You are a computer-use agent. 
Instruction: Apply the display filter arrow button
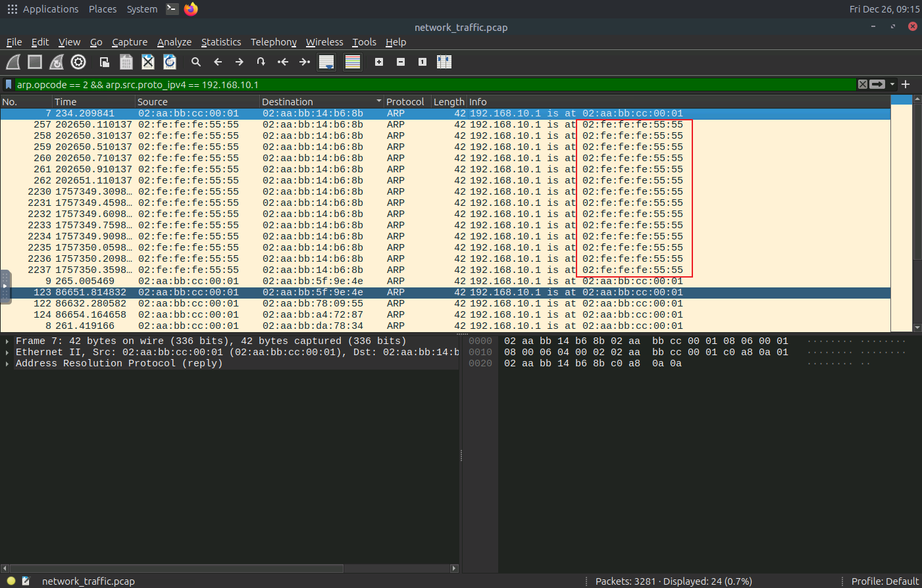click(x=877, y=84)
